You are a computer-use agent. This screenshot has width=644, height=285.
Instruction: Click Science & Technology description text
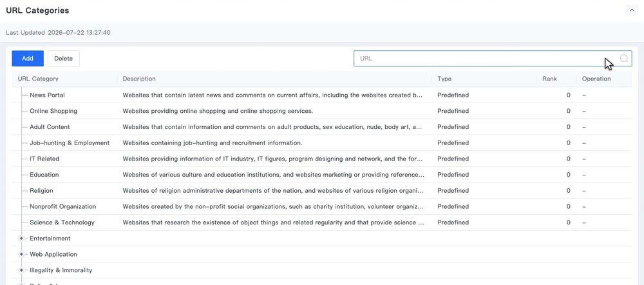coord(273,222)
